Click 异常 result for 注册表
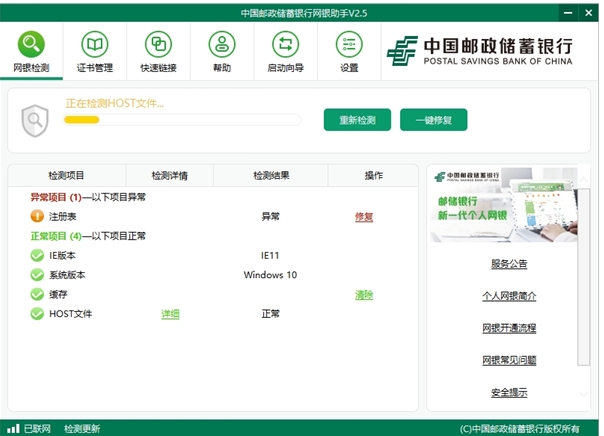The width and height of the screenshot is (604, 436). click(x=270, y=216)
